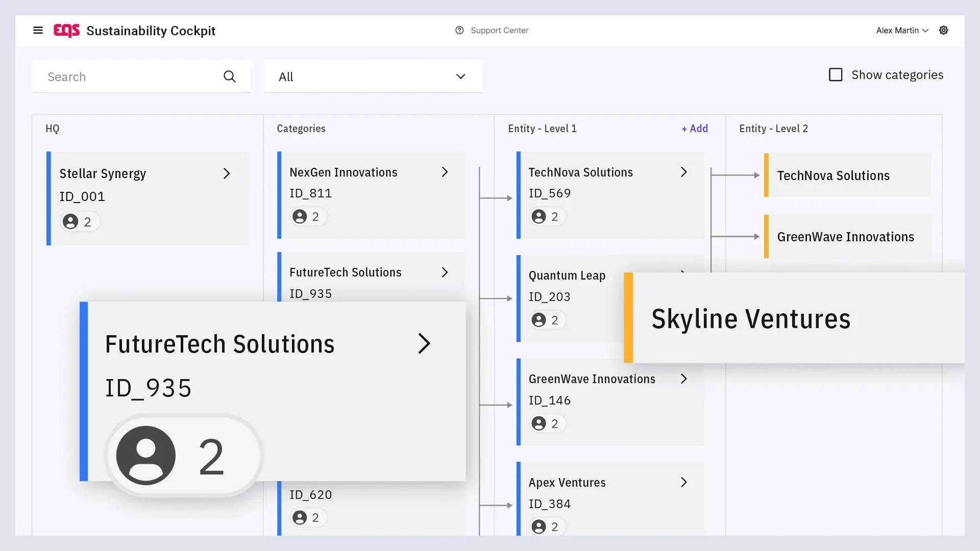This screenshot has height=551, width=980.
Task: Click the ID_811 user count badge
Action: 309,217
